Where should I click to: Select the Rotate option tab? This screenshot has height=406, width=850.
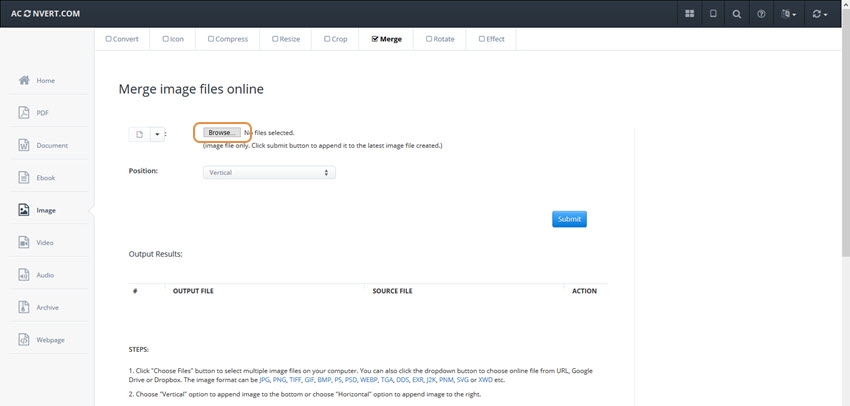[x=440, y=39]
